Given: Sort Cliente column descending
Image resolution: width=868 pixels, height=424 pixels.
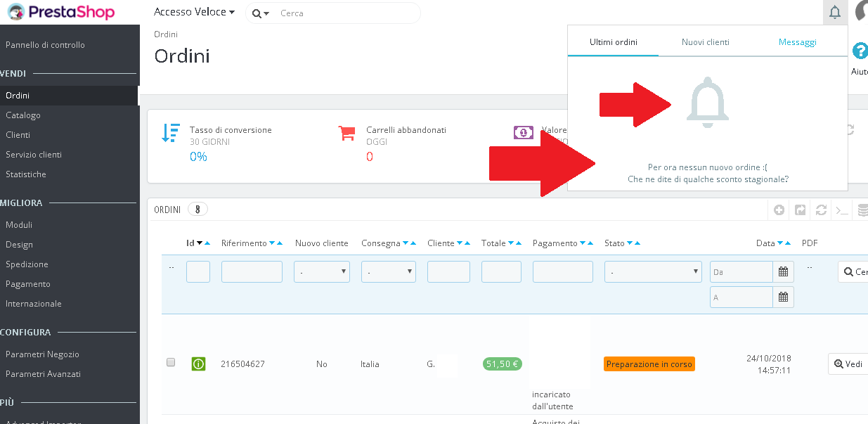Looking at the screenshot, I should pos(460,243).
